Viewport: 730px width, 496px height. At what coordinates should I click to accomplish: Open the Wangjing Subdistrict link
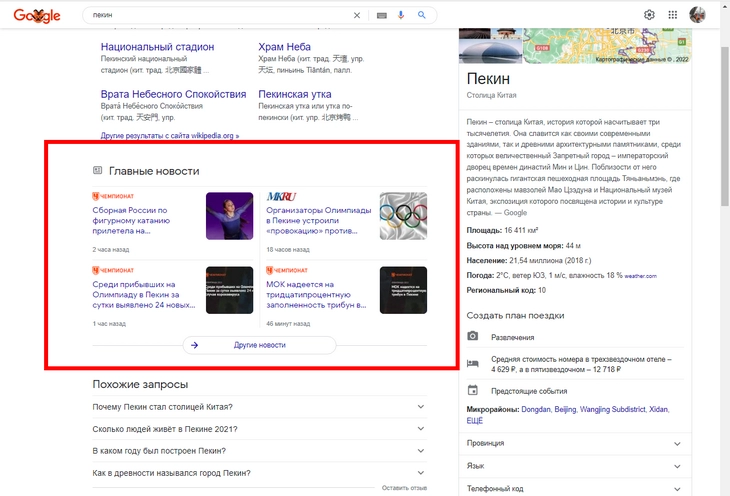[612, 409]
